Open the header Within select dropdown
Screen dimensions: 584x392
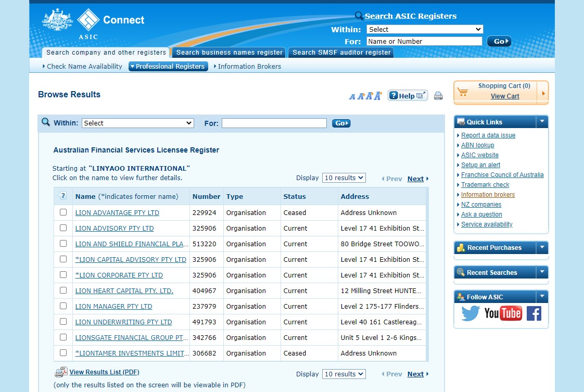tap(425, 30)
